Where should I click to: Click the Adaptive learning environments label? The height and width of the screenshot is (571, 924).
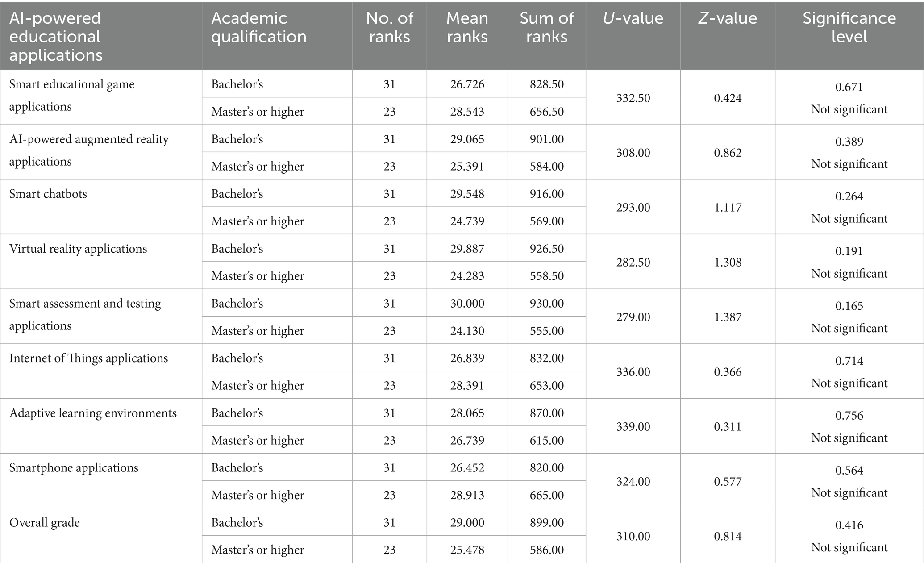(93, 413)
